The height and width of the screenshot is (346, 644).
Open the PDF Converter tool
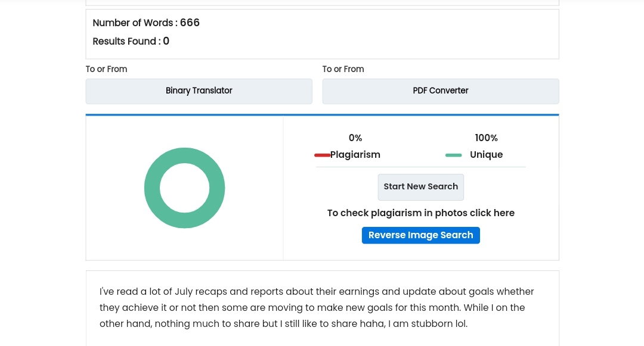[440, 91]
